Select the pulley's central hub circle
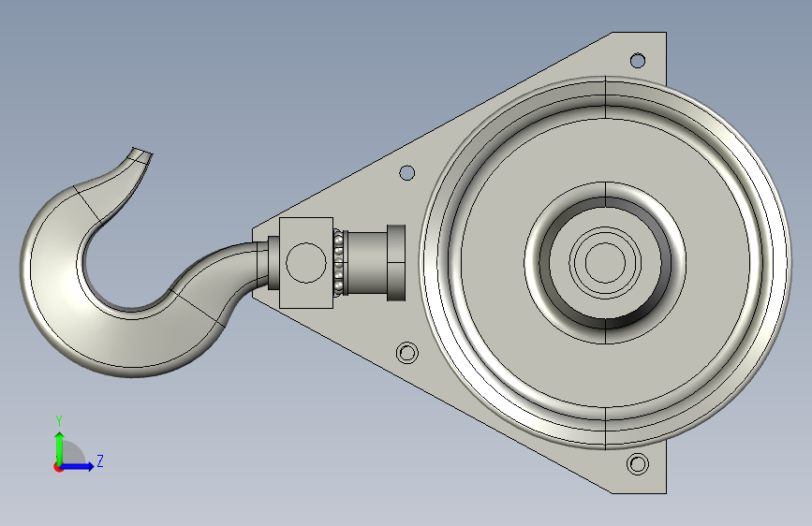The image size is (812, 526). pos(605,263)
